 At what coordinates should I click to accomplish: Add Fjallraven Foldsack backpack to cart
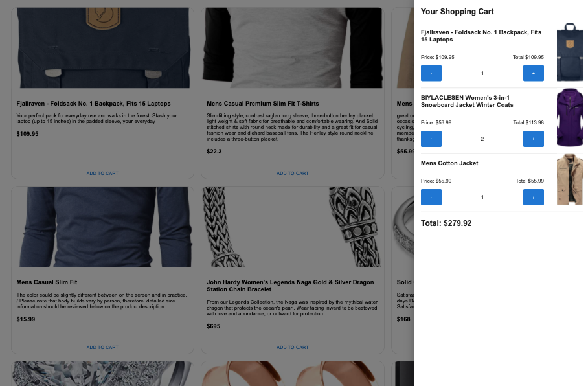pyautogui.click(x=102, y=173)
